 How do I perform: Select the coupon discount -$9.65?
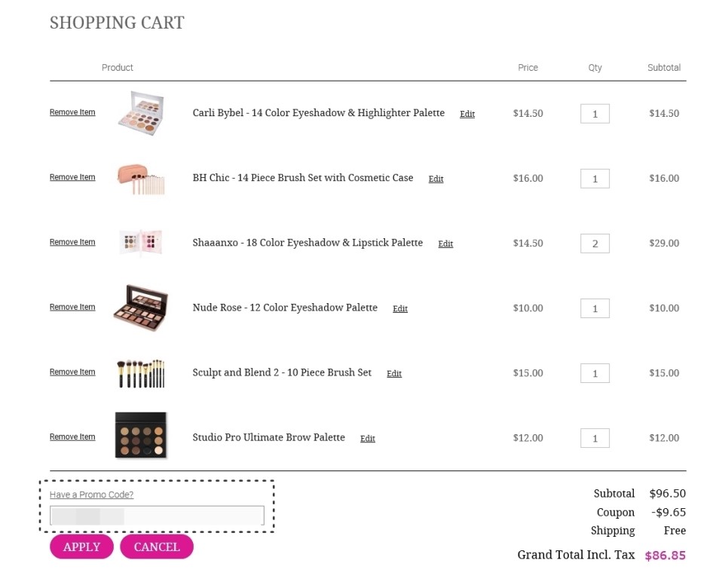(668, 512)
